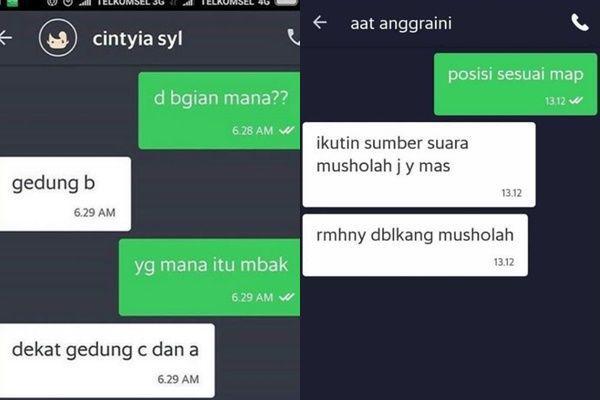Select the 'dekat gedung c dan a' message

(107, 361)
